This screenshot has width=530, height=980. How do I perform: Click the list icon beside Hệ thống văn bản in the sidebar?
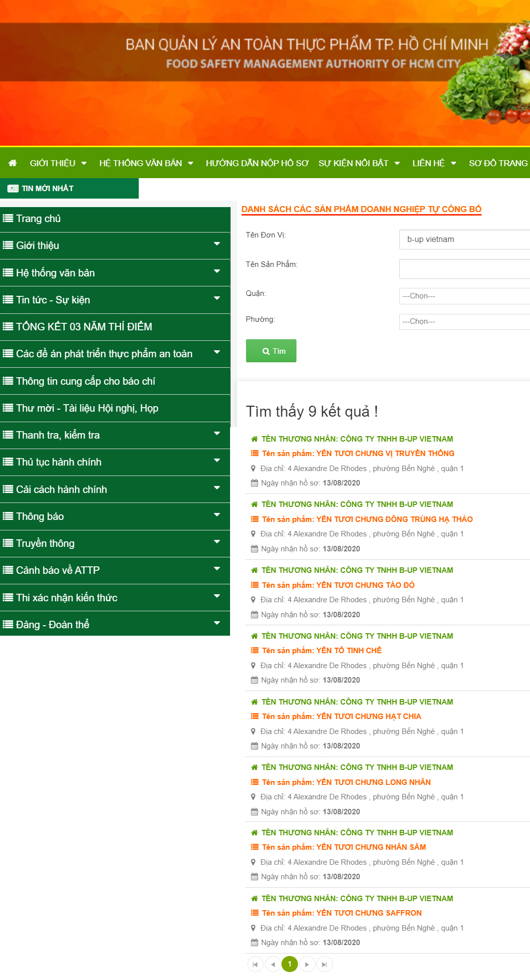[8, 272]
